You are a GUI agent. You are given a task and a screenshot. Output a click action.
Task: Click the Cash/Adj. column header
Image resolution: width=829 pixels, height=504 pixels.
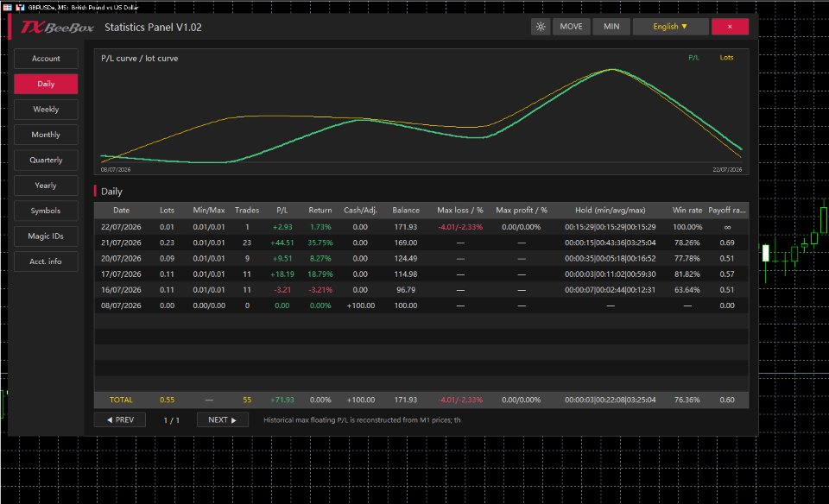[x=361, y=211]
